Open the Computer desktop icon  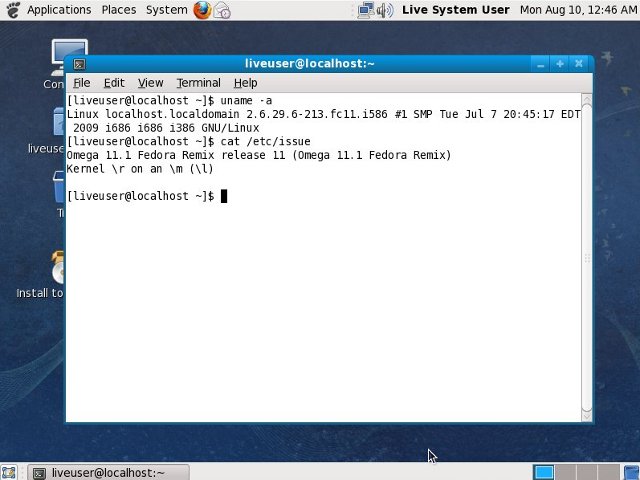coord(69,58)
